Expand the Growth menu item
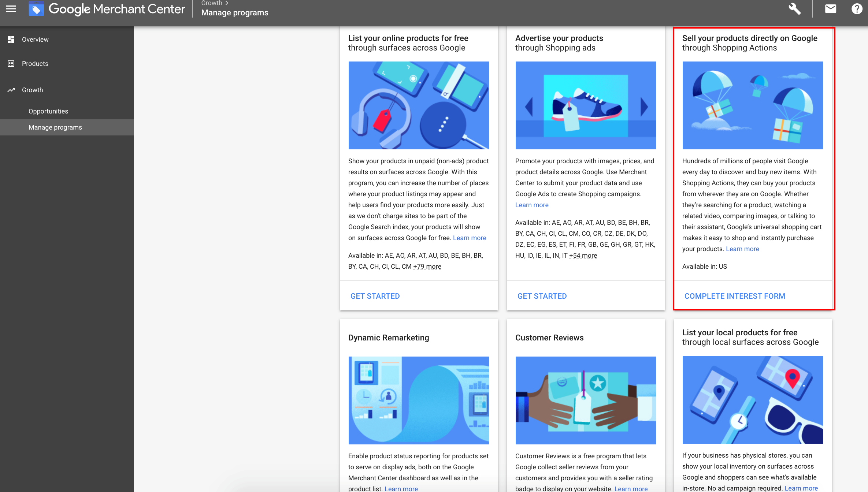 click(32, 90)
